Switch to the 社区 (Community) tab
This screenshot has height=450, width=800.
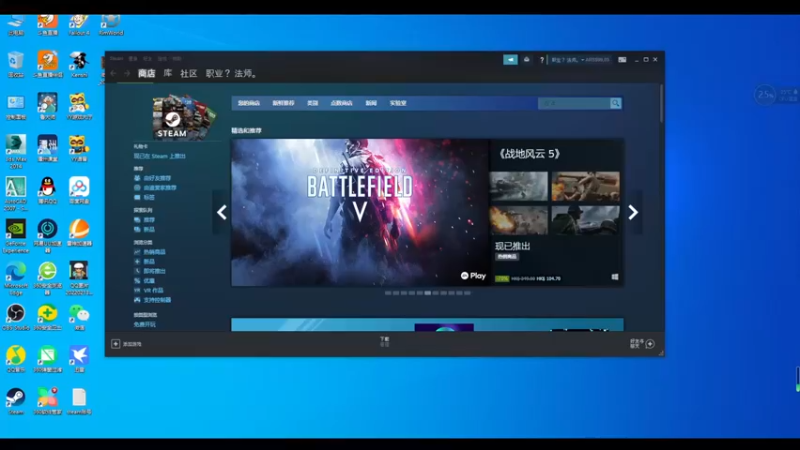[188, 73]
